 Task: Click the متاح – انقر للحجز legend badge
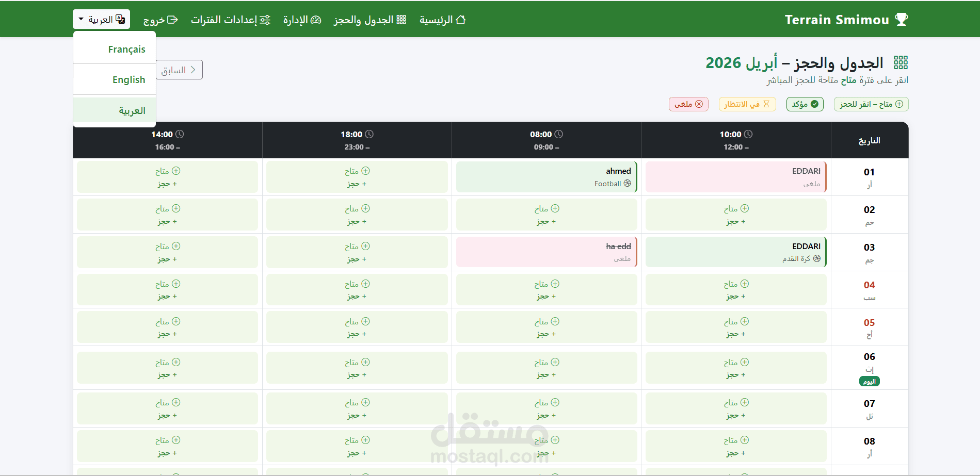pos(871,104)
